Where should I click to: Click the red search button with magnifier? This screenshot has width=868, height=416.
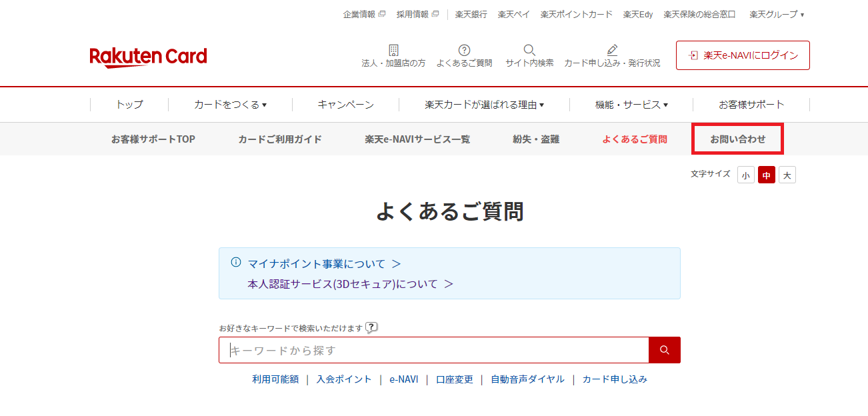click(665, 350)
